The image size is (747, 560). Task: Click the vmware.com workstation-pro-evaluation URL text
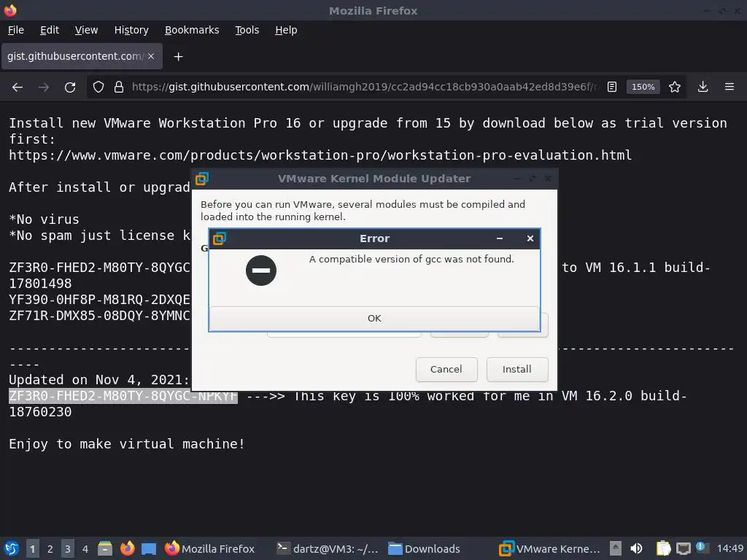(320, 155)
